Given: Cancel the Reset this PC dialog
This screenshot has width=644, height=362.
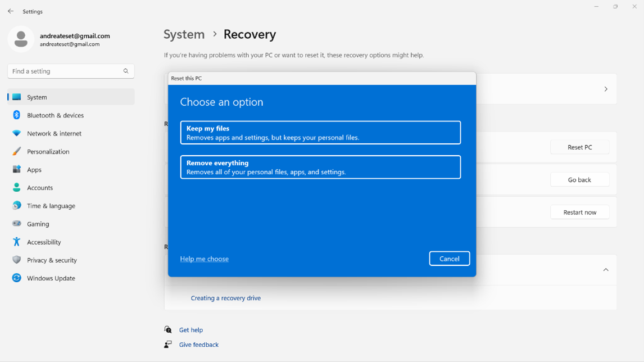Looking at the screenshot, I should pyautogui.click(x=449, y=259).
